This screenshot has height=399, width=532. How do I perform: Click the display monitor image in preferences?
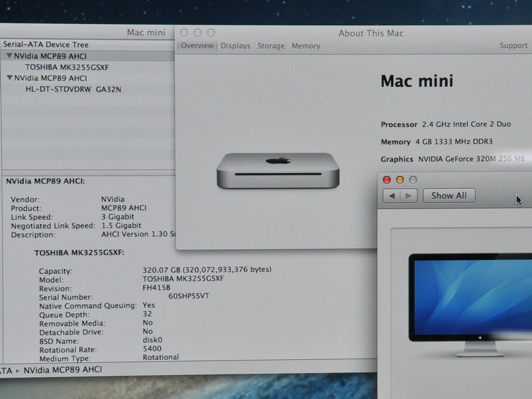470,304
